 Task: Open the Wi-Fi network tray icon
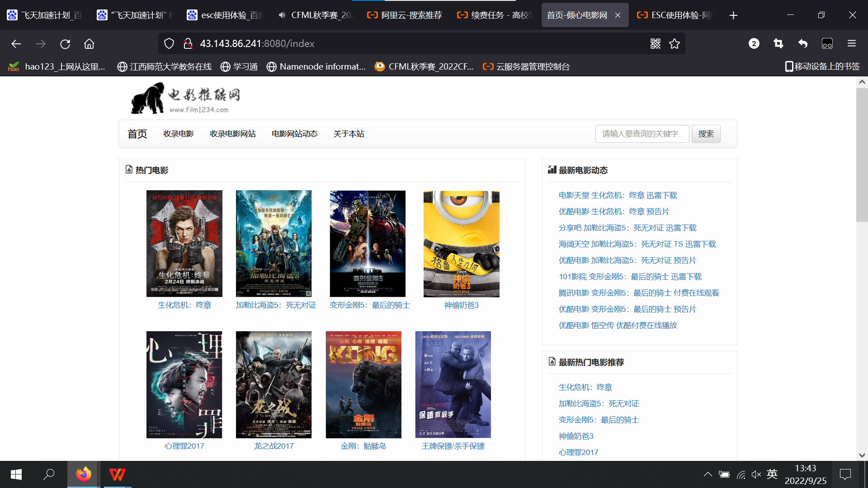pos(741,474)
